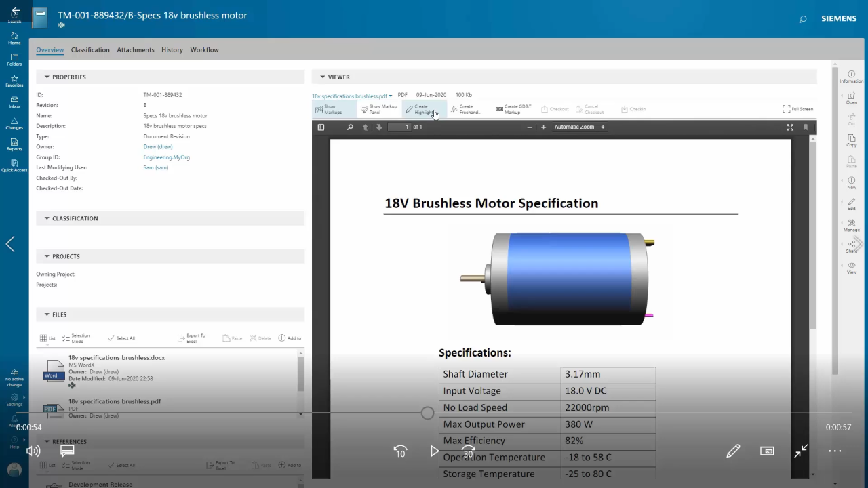Click the Edit command in right toolbar
This screenshot has height=488, width=868.
852,204
